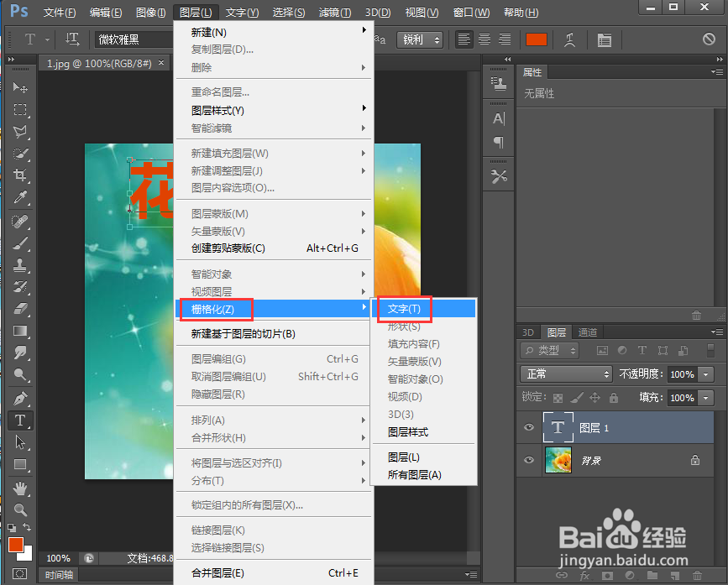Select the Pen tool

(19, 398)
